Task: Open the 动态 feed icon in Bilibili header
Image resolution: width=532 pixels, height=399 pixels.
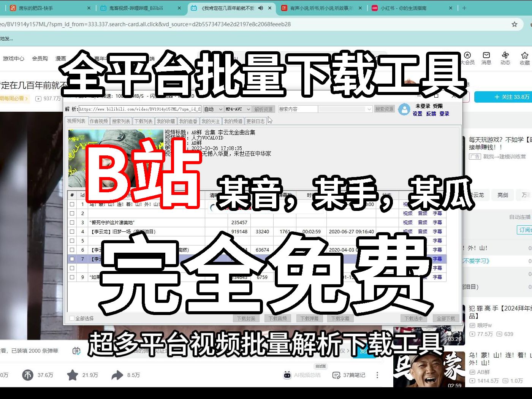Action: 505,55
